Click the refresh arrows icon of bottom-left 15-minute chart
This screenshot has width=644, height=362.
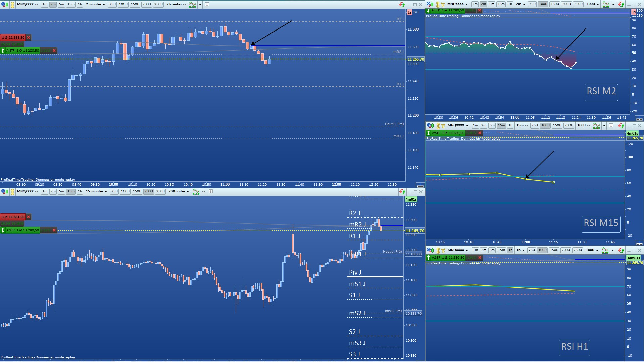point(402,192)
